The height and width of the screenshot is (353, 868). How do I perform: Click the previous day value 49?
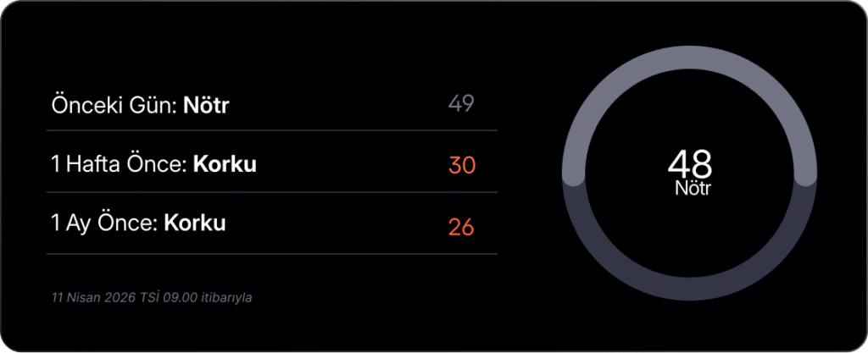pos(461,104)
